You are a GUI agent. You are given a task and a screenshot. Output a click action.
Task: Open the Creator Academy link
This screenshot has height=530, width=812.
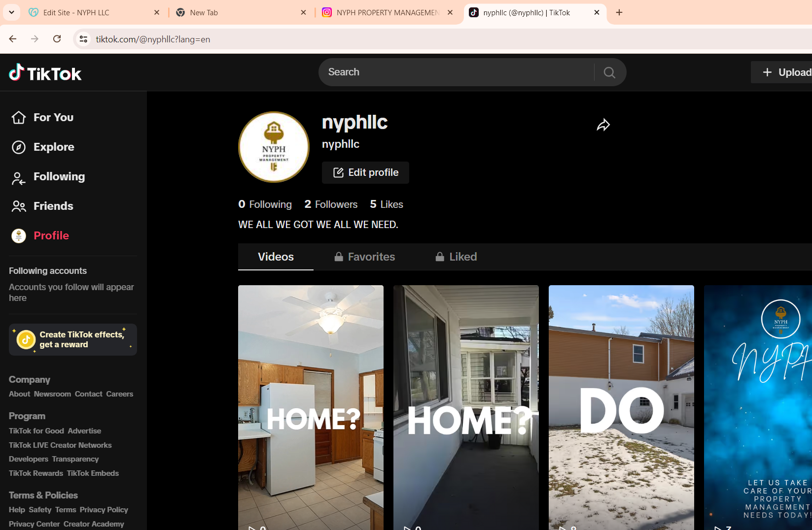[94, 524]
